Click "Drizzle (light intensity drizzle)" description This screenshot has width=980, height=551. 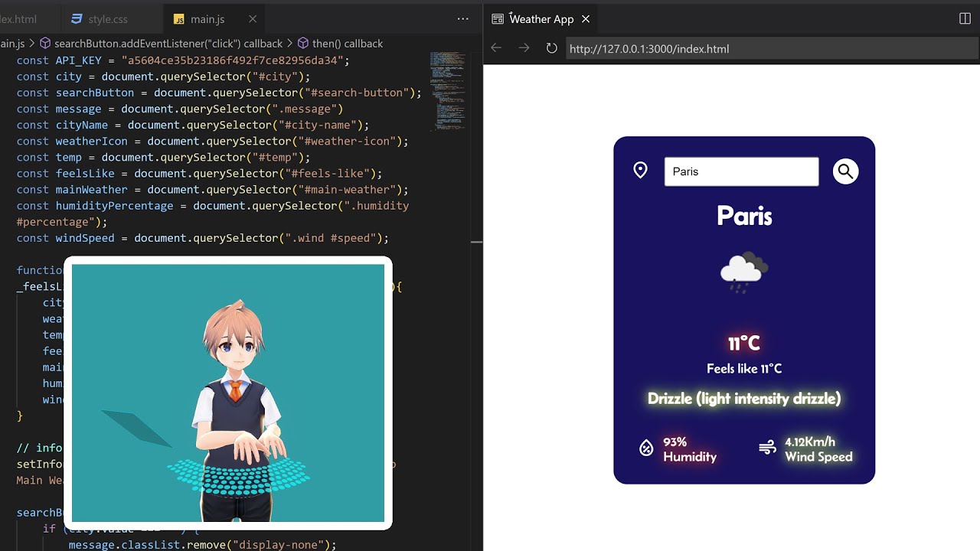tap(744, 399)
